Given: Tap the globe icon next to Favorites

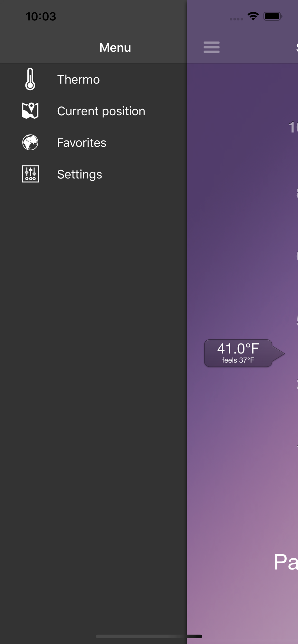Looking at the screenshot, I should point(30,142).
